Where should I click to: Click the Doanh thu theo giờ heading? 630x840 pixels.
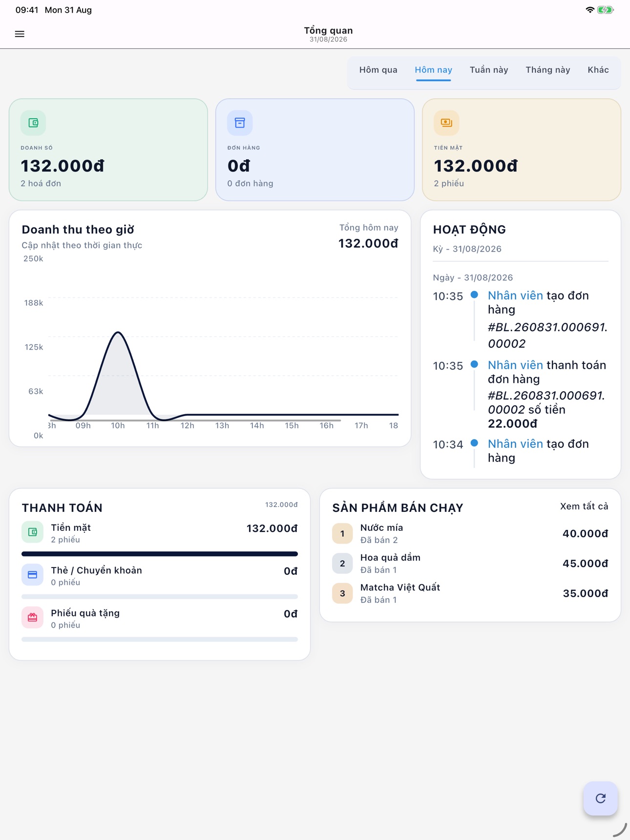(78, 230)
